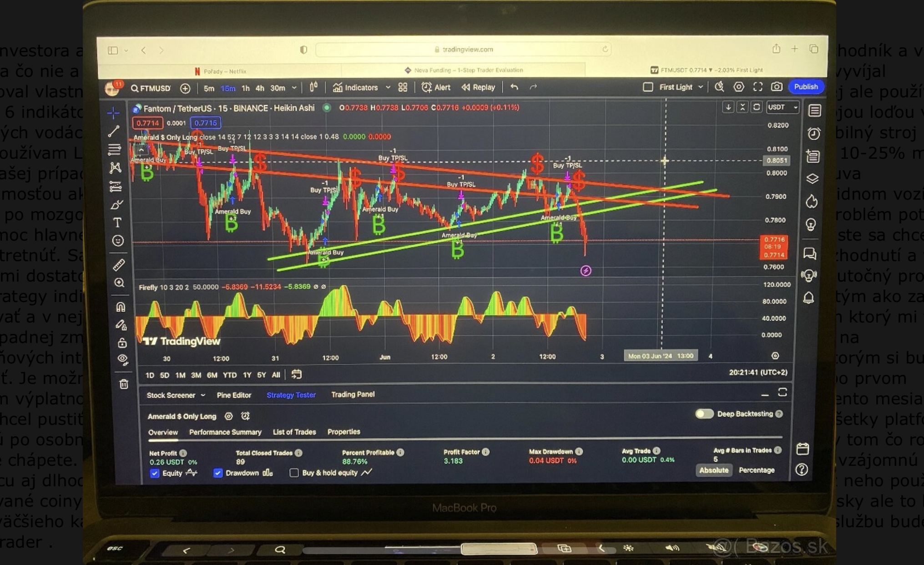Screen dimensions: 924x565
Task: Open the ideas lightbulb icon
Action: click(x=811, y=224)
